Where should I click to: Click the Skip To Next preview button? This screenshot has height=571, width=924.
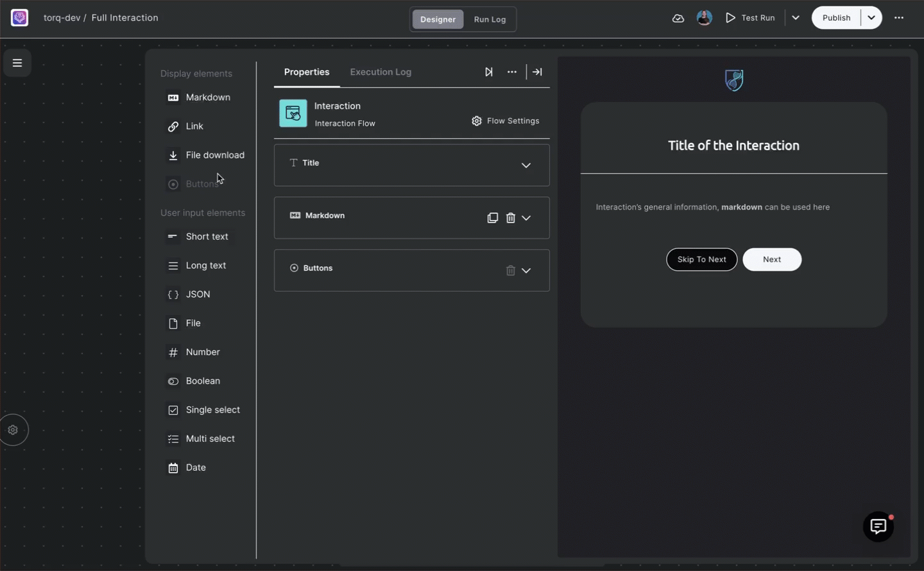(701, 259)
